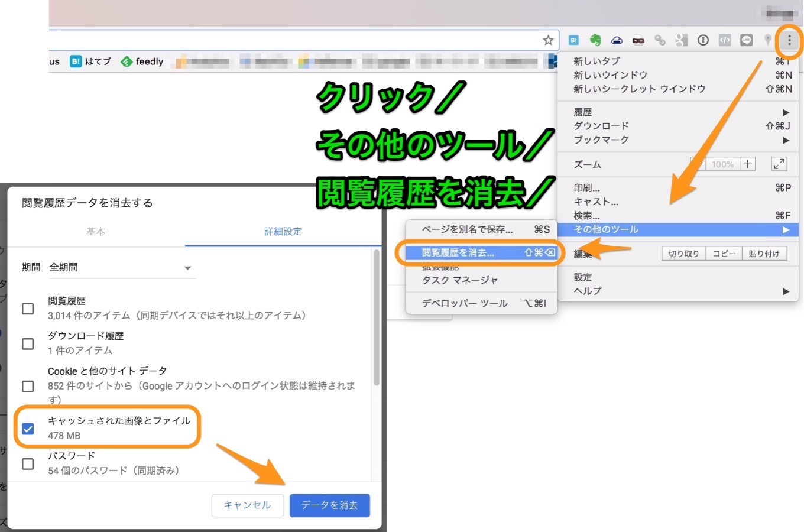Click the gray Google g extension icon
The width and height of the screenshot is (804, 532).
click(x=682, y=40)
